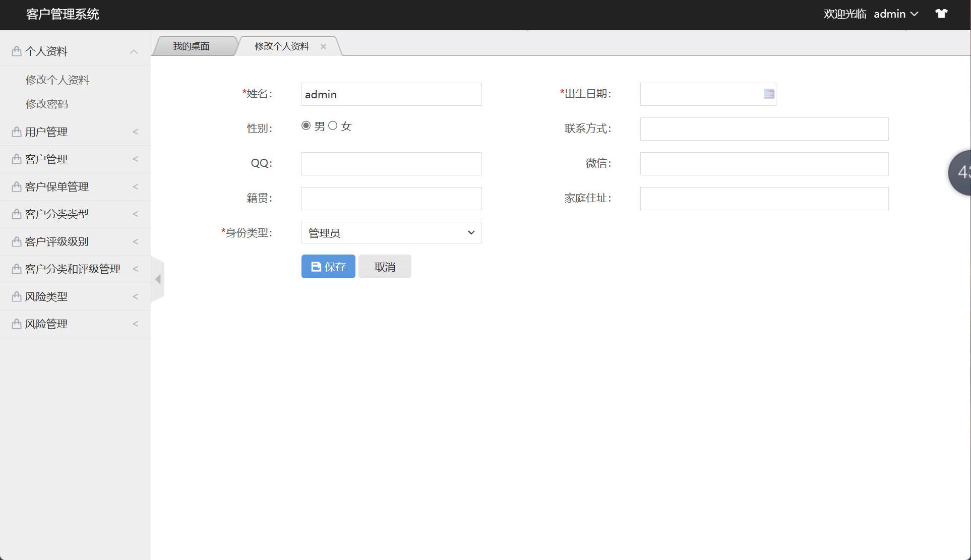This screenshot has height=560, width=971.
Task: Click inside the 姓名 input field
Action: [391, 94]
